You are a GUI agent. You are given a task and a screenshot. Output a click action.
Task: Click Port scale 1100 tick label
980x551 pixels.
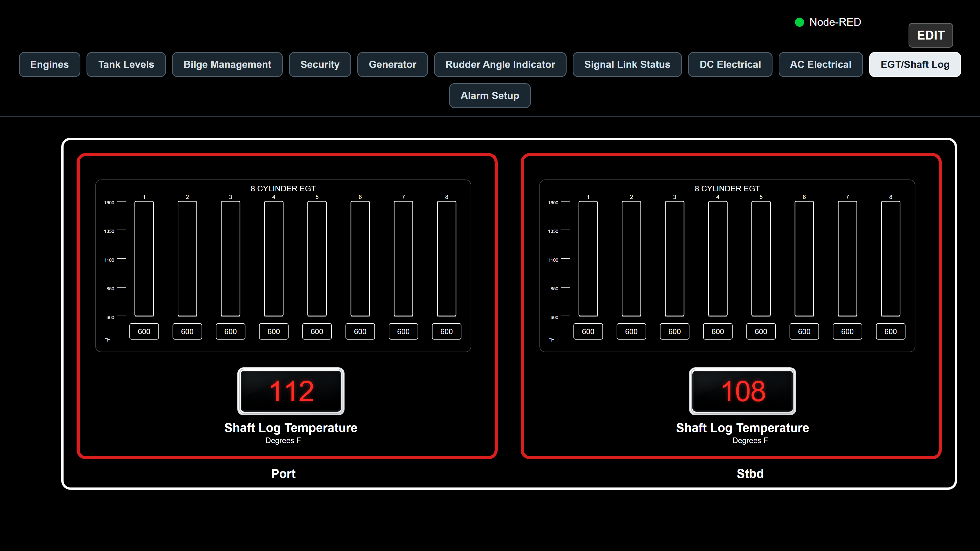(x=109, y=260)
